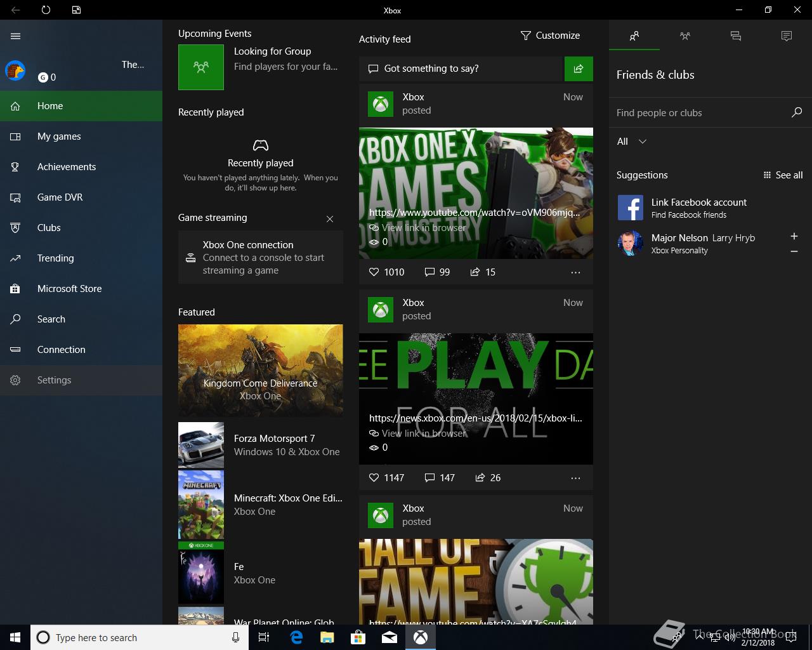Open My games in sidebar
The width and height of the screenshot is (812, 650).
pos(81,136)
